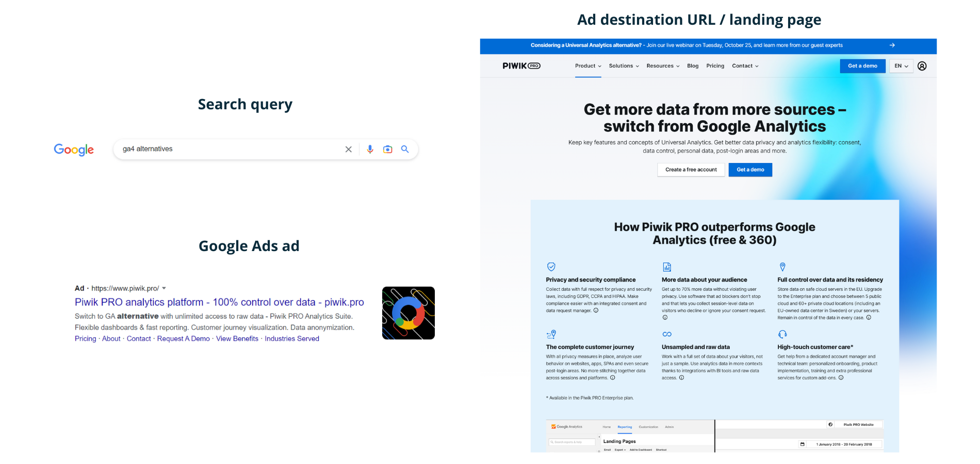Image resolution: width=980 pixels, height=464 pixels.
Task: Expand the Product menu
Action: tap(588, 66)
